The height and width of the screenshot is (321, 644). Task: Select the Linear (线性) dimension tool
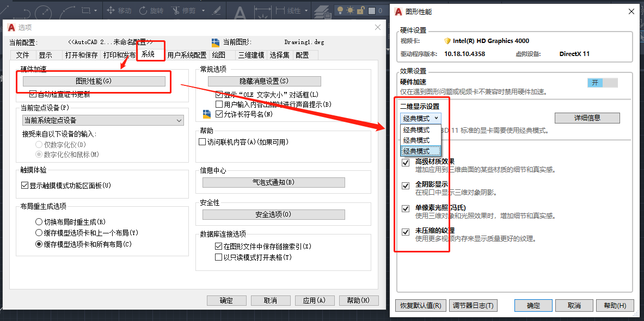click(x=288, y=10)
